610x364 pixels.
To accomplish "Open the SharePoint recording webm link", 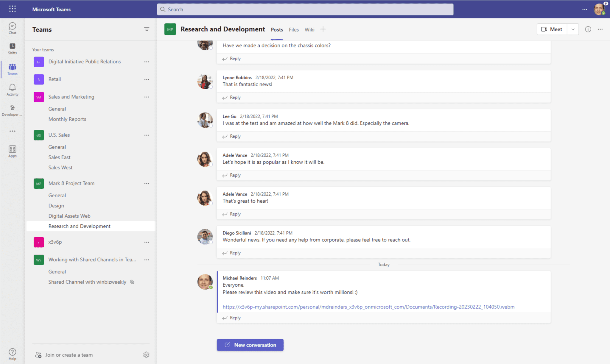I will coord(368,307).
